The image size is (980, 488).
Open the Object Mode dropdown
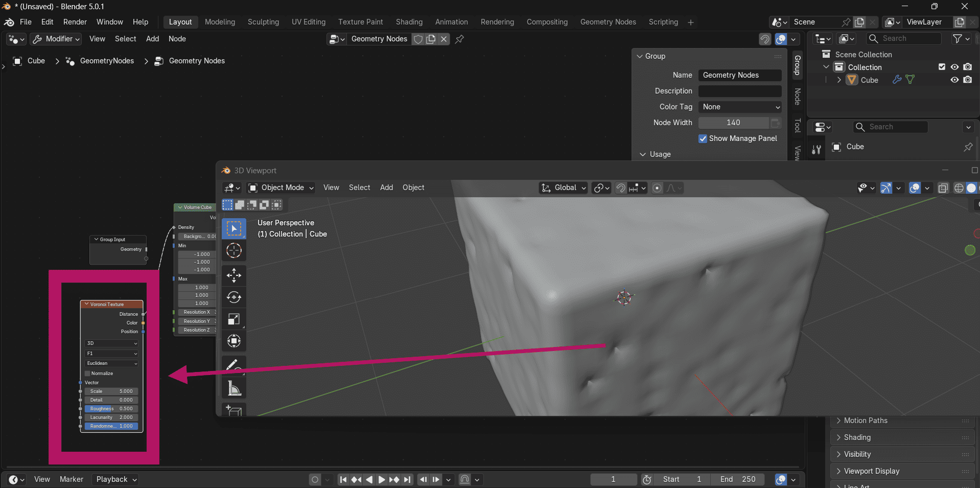(x=281, y=188)
